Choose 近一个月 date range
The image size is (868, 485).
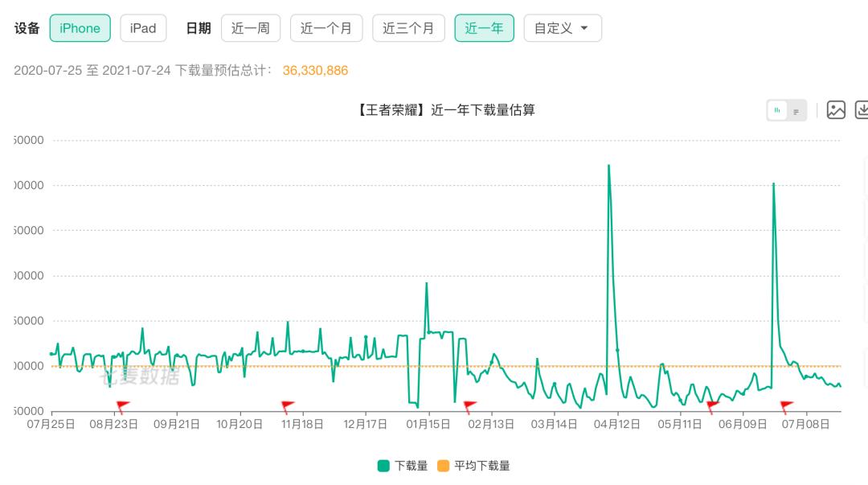coord(326,28)
